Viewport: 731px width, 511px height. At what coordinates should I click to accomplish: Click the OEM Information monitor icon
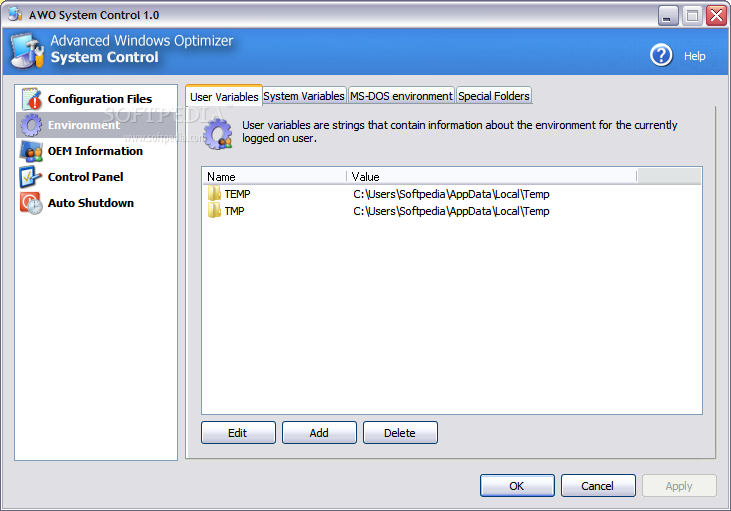pos(31,151)
